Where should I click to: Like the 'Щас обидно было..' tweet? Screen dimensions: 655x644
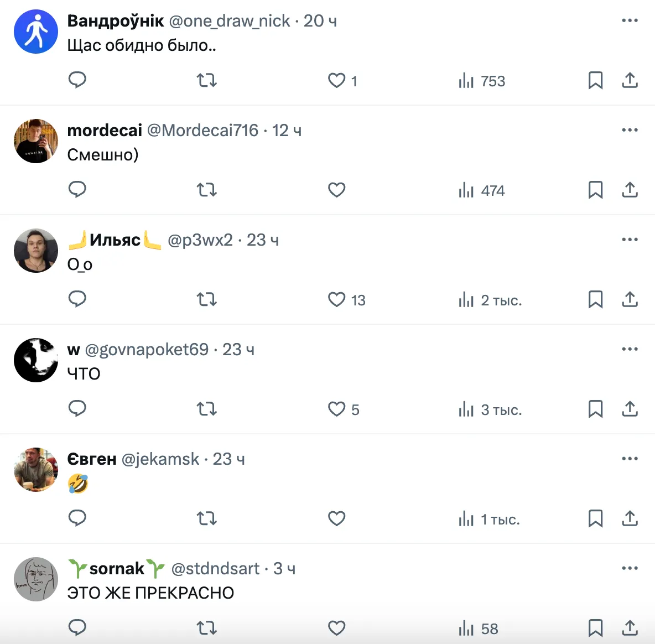click(337, 81)
